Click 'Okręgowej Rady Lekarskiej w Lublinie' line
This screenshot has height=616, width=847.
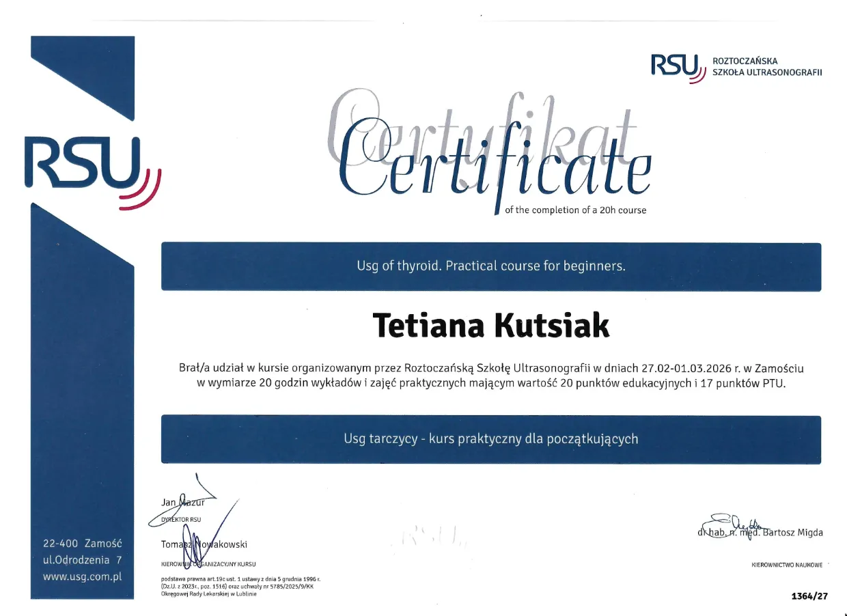click(x=210, y=593)
